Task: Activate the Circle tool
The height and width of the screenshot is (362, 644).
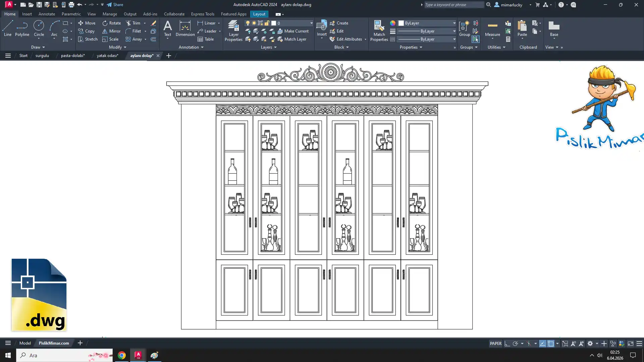Action: point(39,28)
